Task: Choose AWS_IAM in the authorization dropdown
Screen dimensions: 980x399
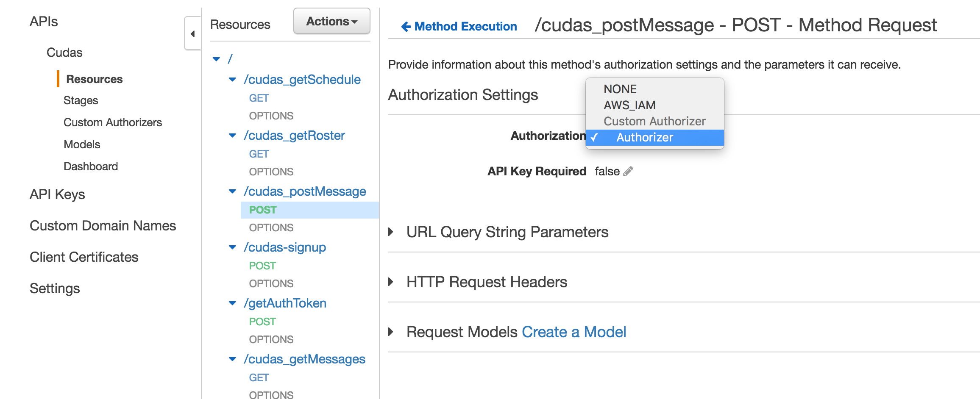Action: (654, 105)
